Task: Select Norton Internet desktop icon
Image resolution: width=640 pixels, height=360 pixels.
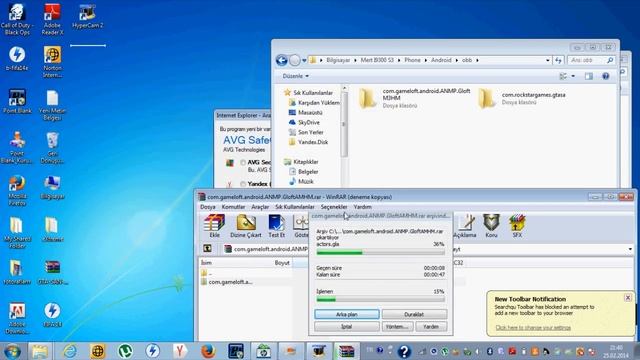Action: click(52, 62)
